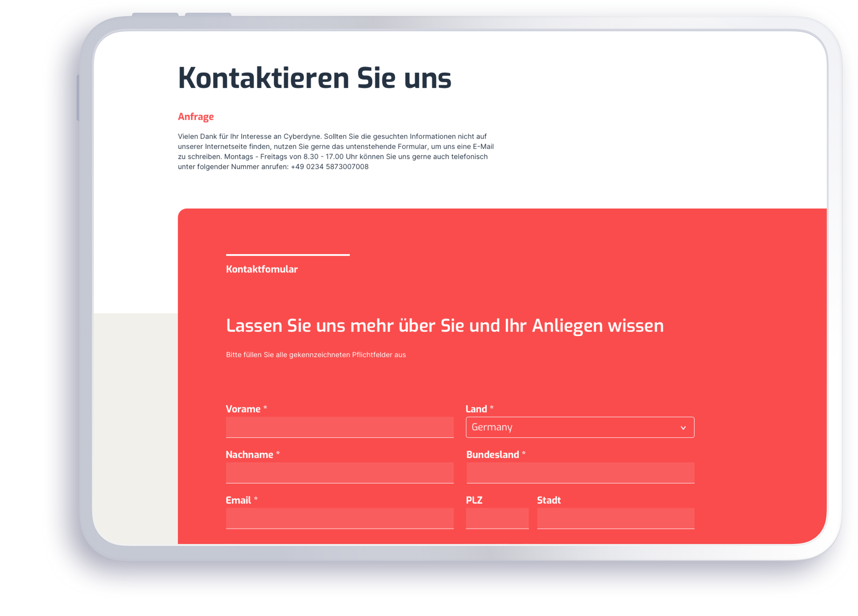858x616 pixels.
Task: Click the Kontaktieren Sie uns title
Action: pyautogui.click(x=314, y=78)
